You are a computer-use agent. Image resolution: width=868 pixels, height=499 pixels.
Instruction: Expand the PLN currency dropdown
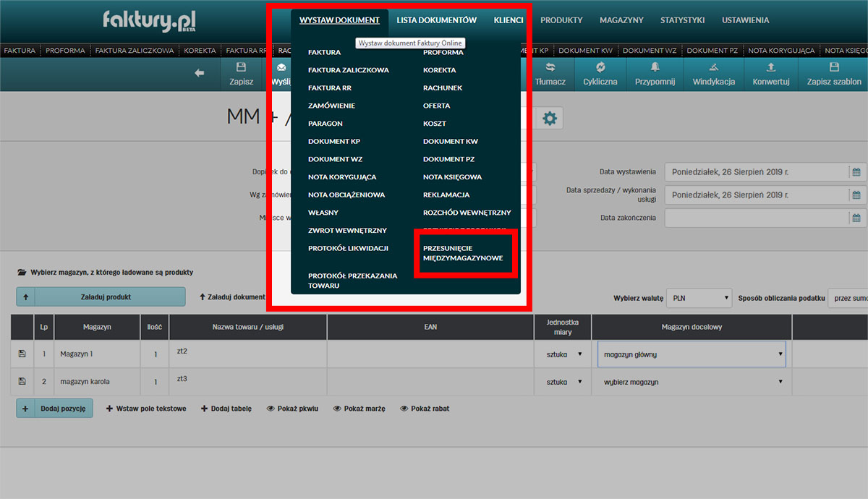[x=699, y=298]
